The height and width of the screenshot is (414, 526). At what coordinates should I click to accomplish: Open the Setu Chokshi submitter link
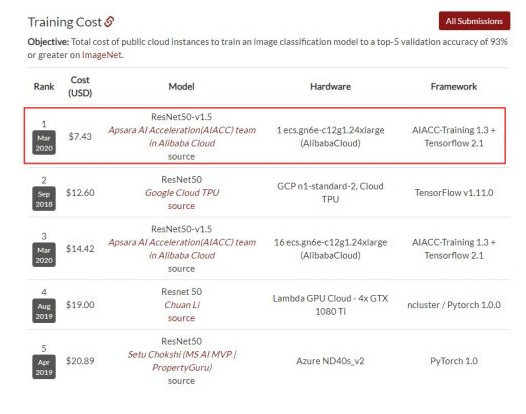182,361
